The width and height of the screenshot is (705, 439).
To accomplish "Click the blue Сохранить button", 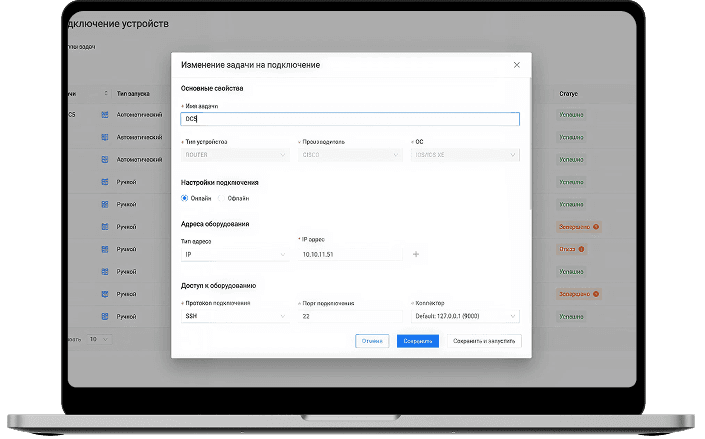I will coord(417,341).
